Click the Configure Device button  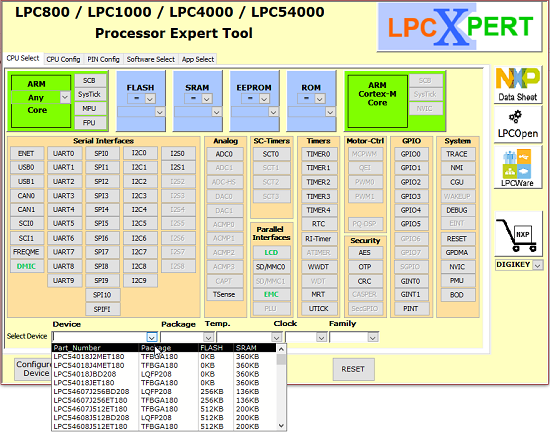coord(33,369)
